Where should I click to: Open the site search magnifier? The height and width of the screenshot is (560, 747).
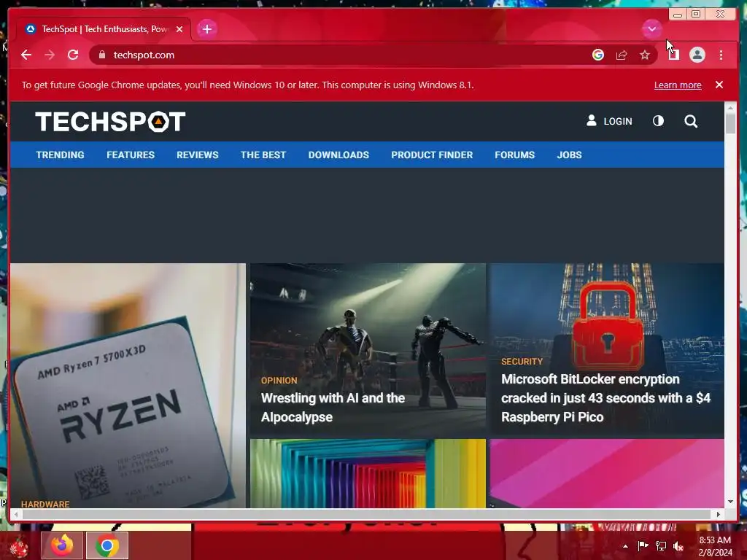pos(691,122)
